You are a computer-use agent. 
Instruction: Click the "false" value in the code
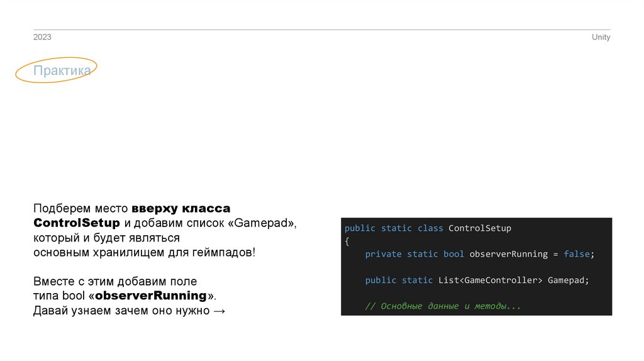click(577, 254)
